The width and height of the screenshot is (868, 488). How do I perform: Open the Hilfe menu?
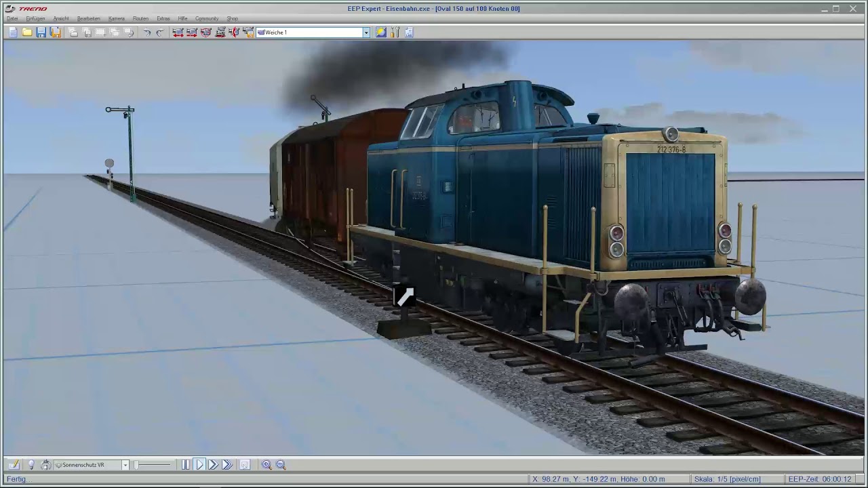[x=182, y=18]
